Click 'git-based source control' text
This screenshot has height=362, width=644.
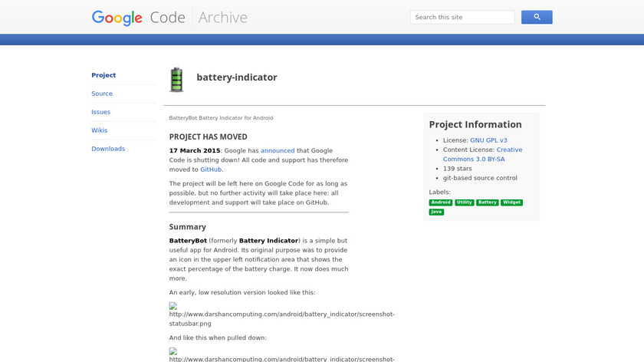point(480,178)
